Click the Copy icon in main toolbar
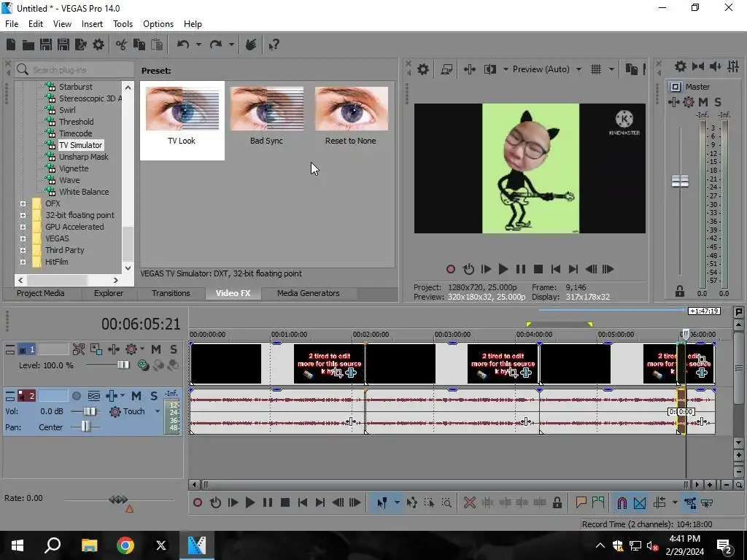Viewport: 747px width, 560px height. [139, 44]
